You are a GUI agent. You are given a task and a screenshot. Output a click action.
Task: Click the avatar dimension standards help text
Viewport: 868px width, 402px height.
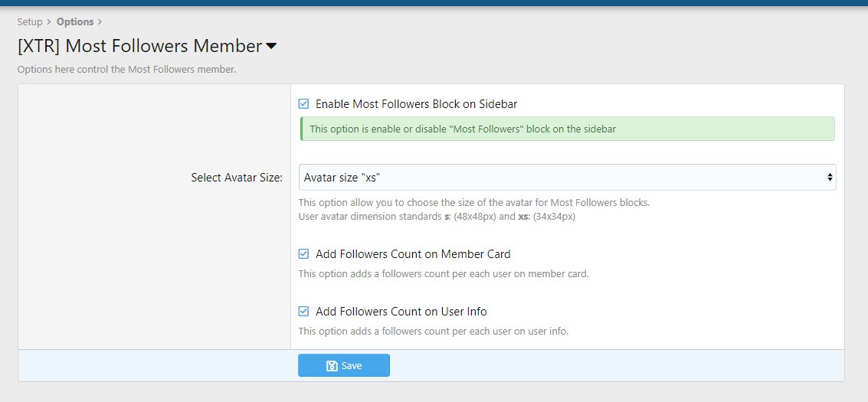(437, 217)
